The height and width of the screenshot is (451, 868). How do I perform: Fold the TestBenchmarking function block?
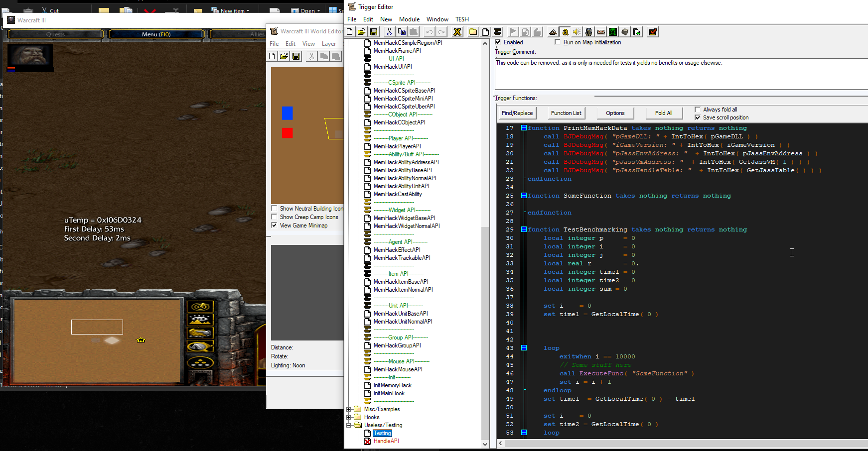(x=524, y=229)
